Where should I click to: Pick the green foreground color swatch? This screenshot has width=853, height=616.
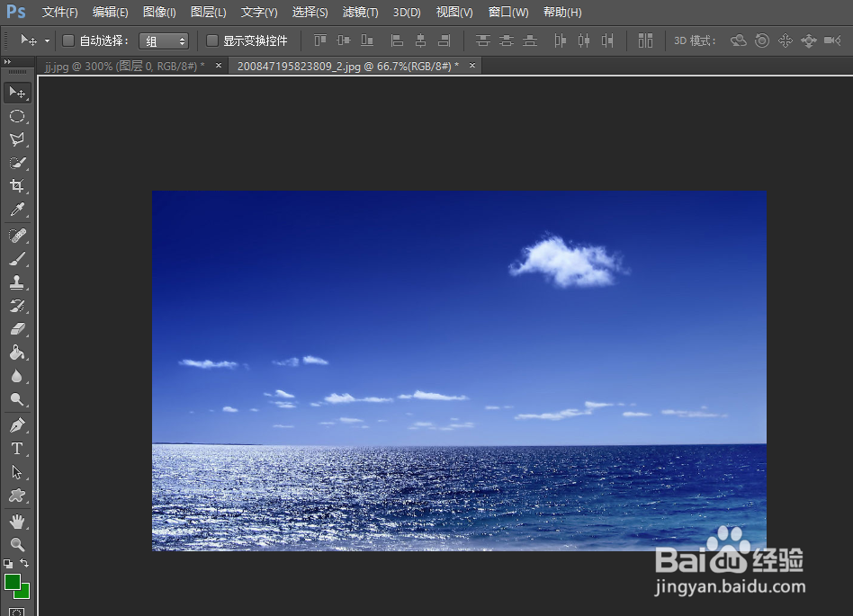[x=12, y=583]
